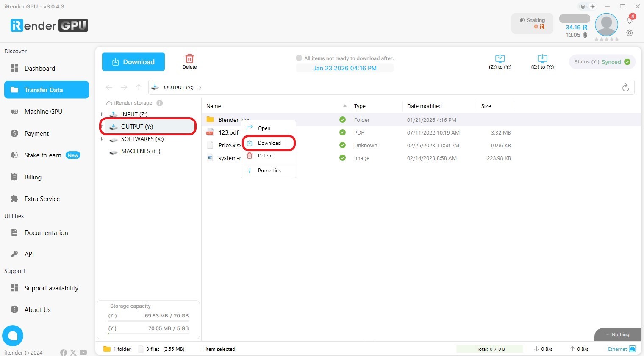Image resolution: width=644 pixels, height=356 pixels.
Task: Open the YouTube channel icon
Action: 83,353
